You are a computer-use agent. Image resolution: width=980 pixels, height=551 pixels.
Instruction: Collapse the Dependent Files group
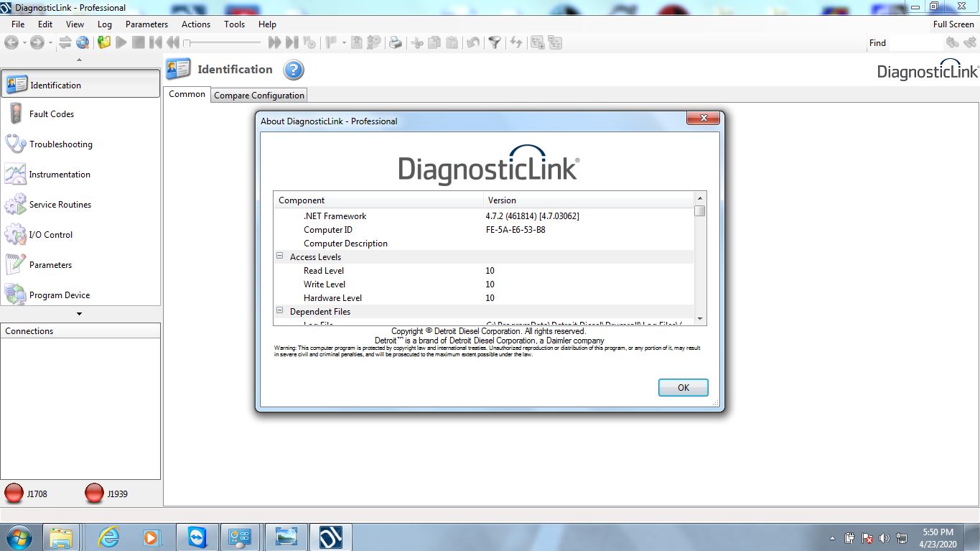pos(280,310)
